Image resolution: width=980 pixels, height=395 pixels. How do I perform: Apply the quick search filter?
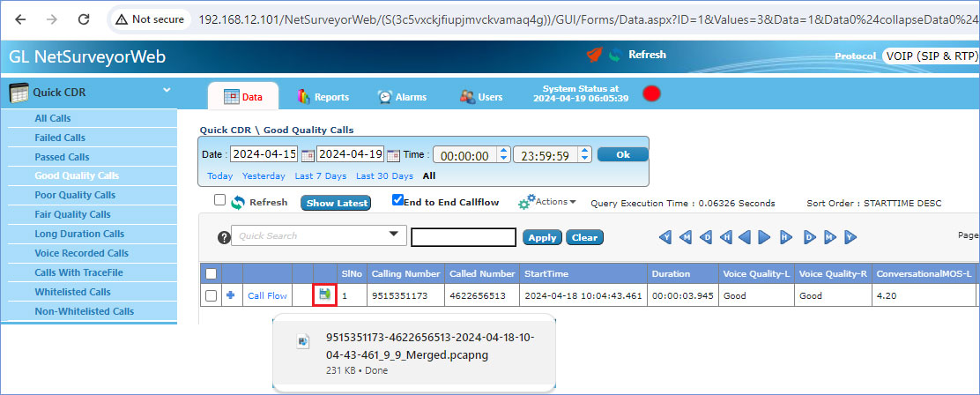(x=542, y=237)
